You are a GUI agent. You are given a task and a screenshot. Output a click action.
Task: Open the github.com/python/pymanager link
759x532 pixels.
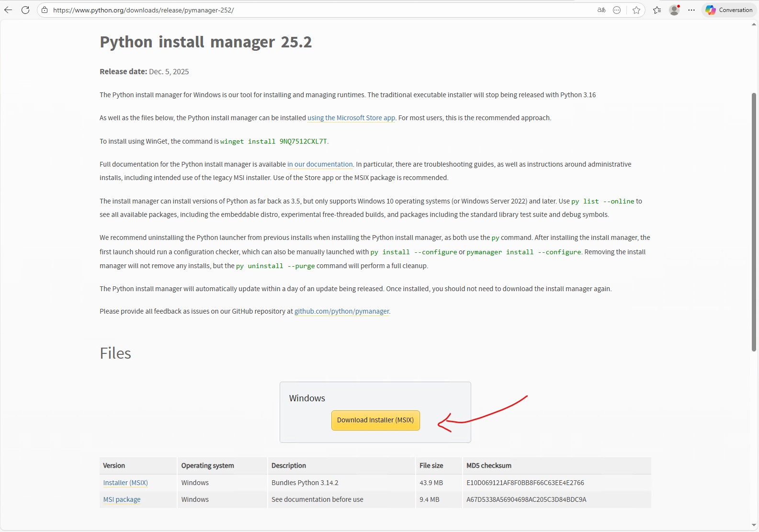coord(342,311)
